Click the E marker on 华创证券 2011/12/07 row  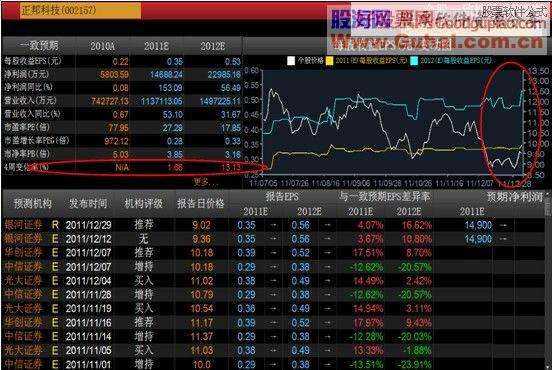[55, 253]
